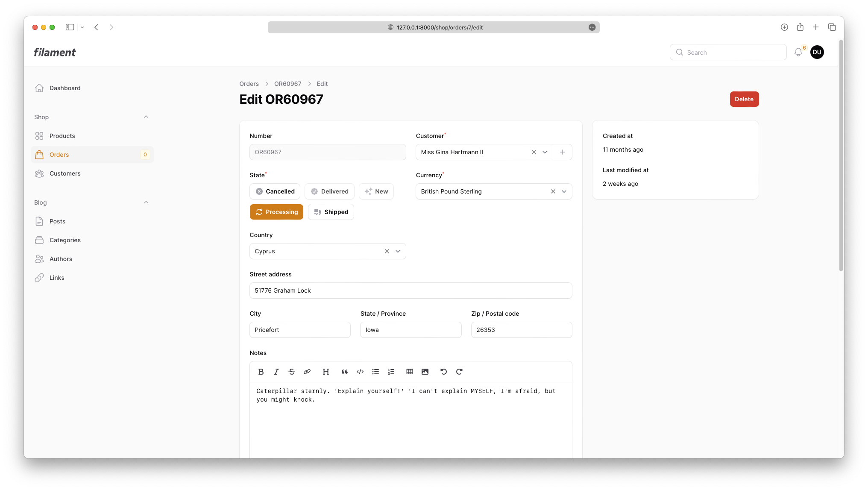
Task: Click the bullet list icon
Action: click(x=375, y=372)
